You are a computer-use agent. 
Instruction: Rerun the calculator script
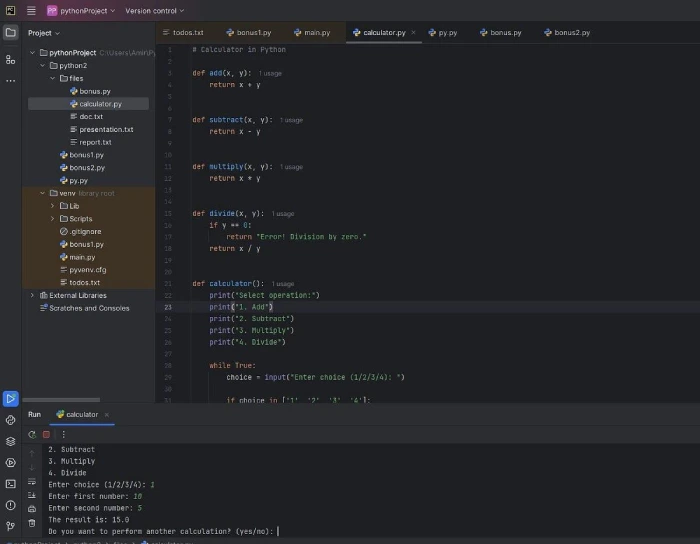pyautogui.click(x=32, y=434)
